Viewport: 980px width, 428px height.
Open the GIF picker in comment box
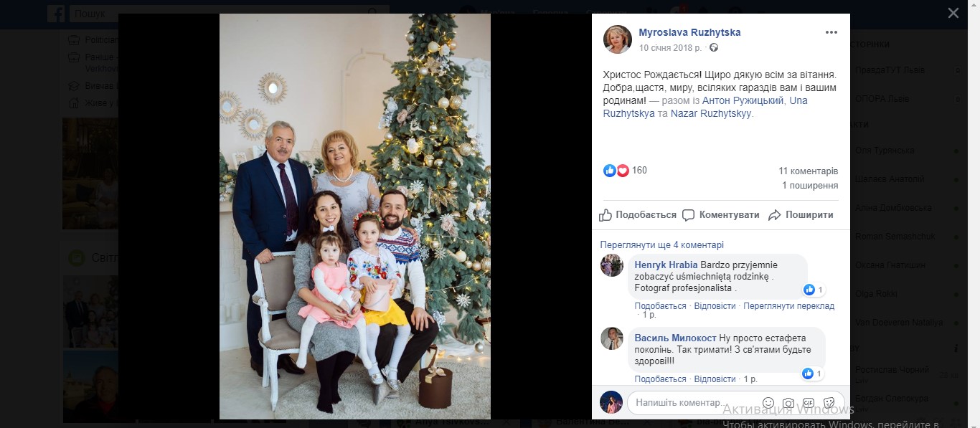(x=809, y=403)
